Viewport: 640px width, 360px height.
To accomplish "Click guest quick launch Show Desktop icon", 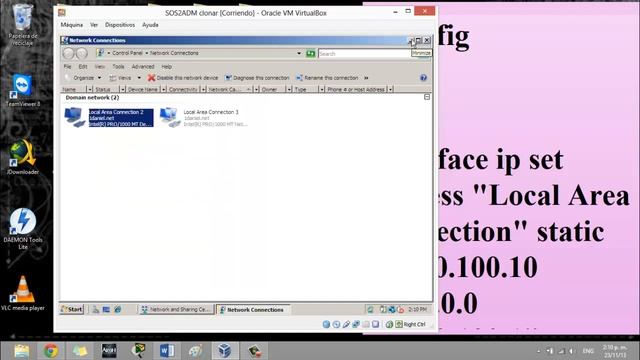I will 106,309.
